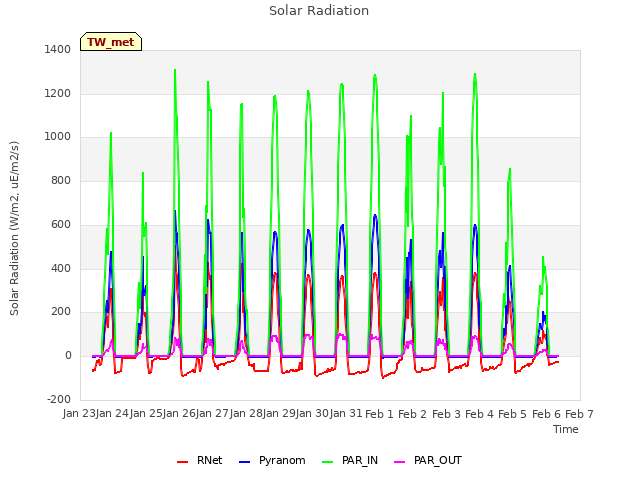Click the 0 y-axis tick label
The width and height of the screenshot is (640, 480).
[68, 356]
